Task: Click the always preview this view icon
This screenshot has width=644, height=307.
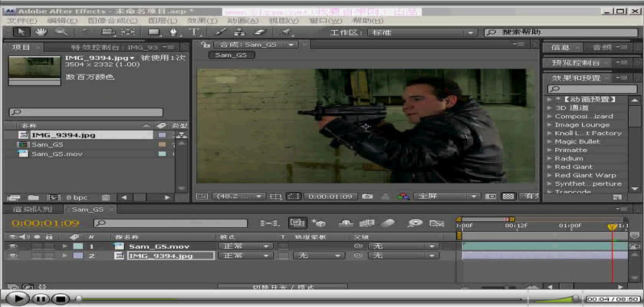Action: tap(201, 196)
